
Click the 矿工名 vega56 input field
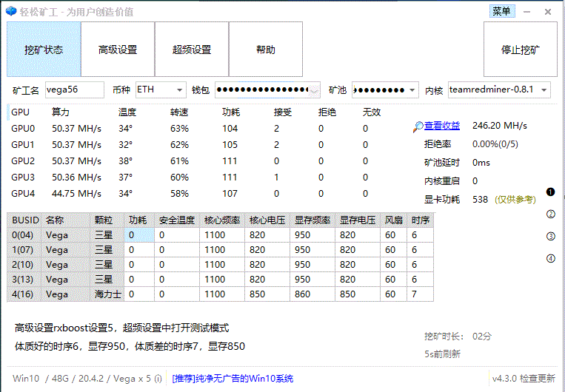point(74,89)
